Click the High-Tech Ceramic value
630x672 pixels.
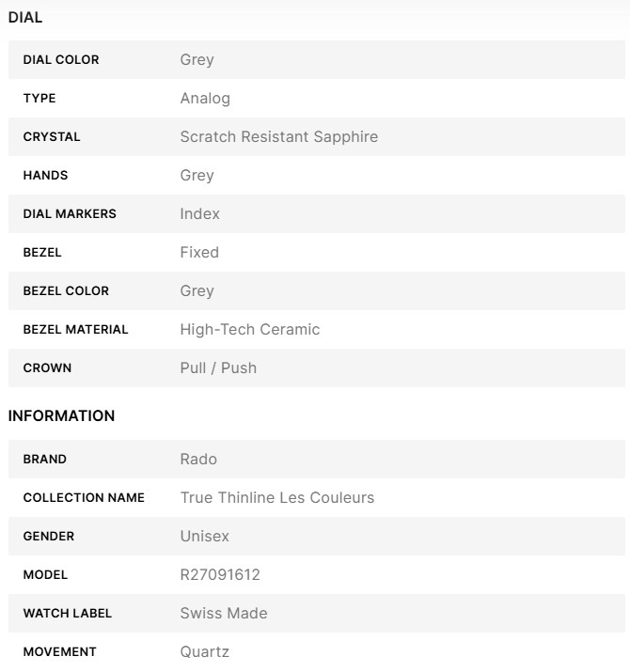tap(249, 329)
